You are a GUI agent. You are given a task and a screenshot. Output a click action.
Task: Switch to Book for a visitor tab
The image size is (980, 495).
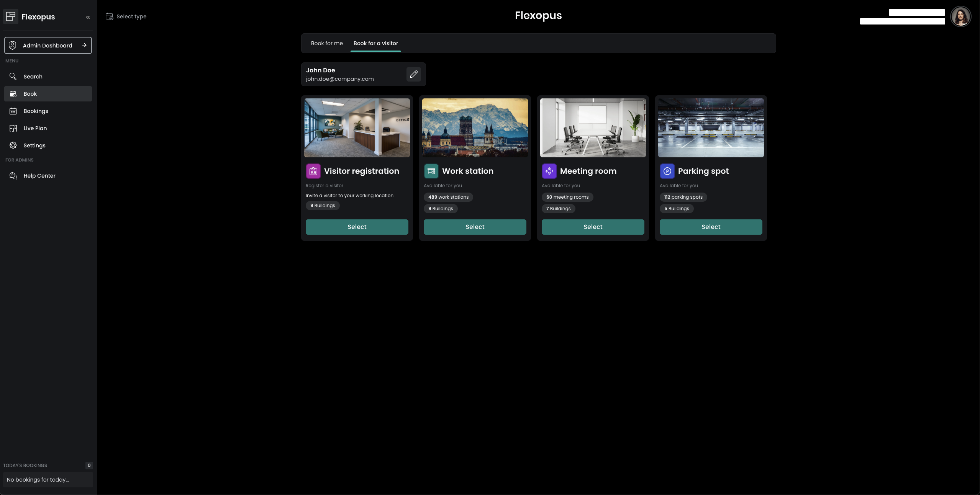point(375,43)
